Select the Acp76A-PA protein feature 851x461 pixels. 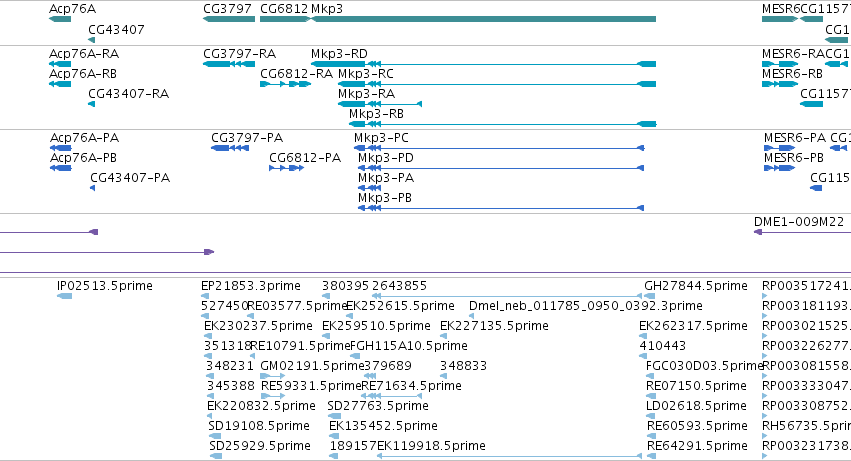click(60, 148)
